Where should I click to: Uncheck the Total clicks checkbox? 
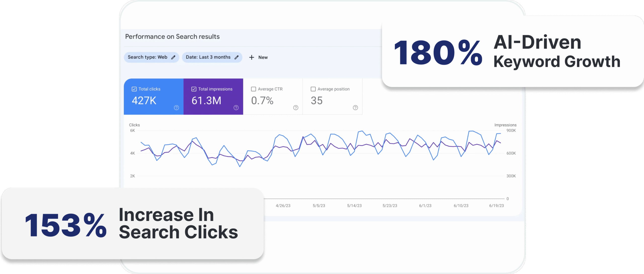[134, 89]
